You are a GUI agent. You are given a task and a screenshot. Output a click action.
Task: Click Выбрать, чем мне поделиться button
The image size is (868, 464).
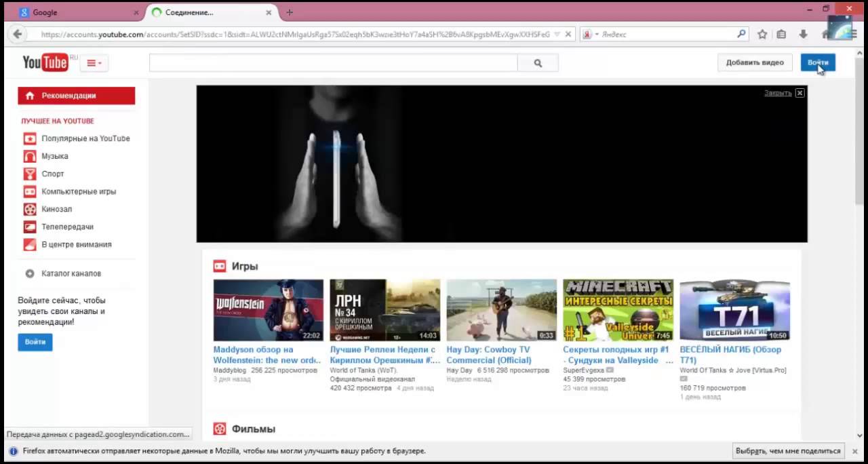click(788, 451)
